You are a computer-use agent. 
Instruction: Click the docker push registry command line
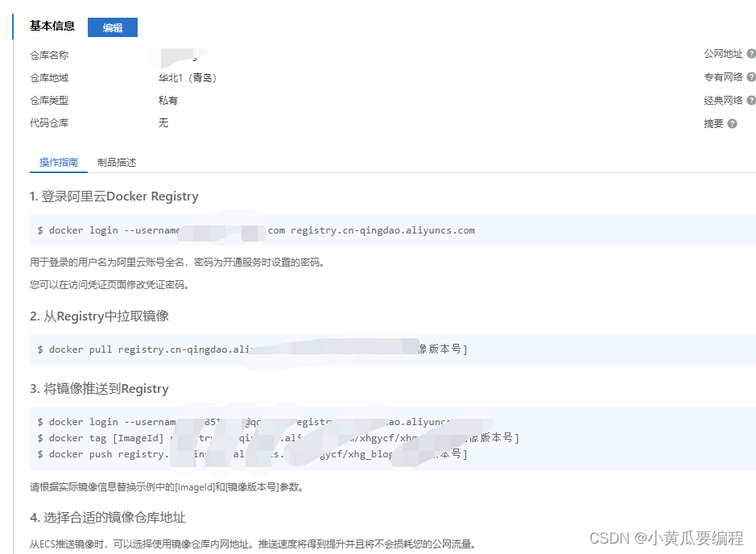coord(252,454)
